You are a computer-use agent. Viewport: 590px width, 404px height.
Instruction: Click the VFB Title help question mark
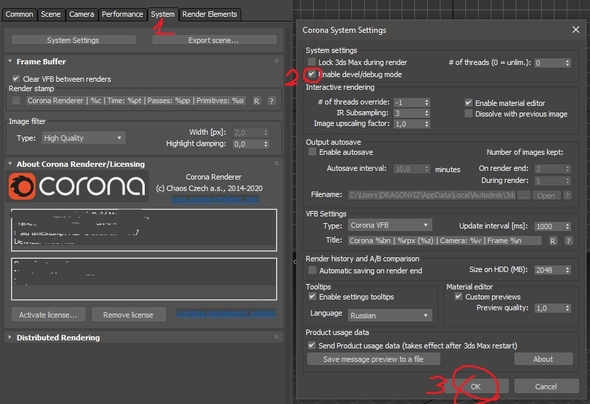coord(568,241)
